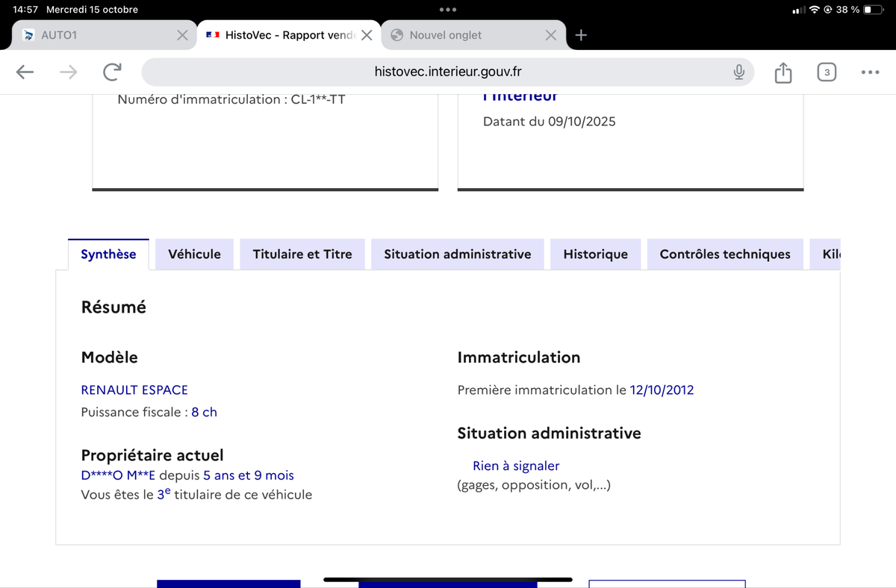Tap the forward navigation arrow
The image size is (896, 588).
click(68, 72)
